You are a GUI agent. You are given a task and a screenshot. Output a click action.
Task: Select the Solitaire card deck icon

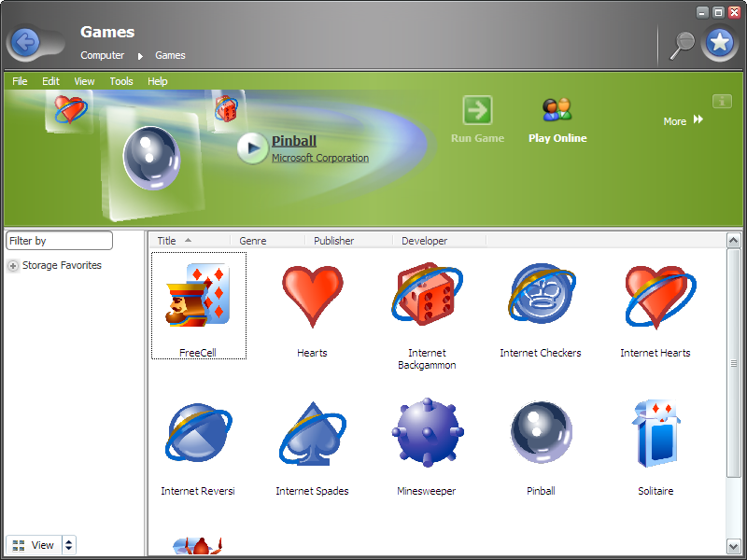tap(656, 433)
